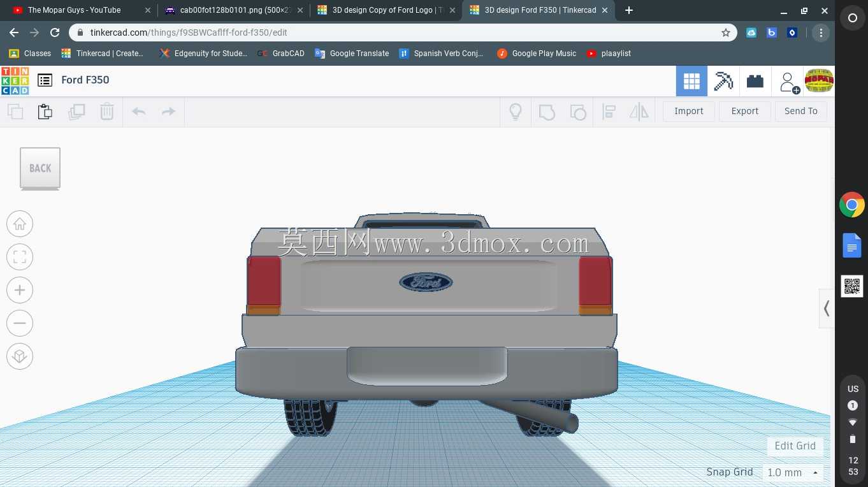Open the Chrome three-dot menu
The width and height of the screenshot is (868, 487).
pyautogui.click(x=821, y=33)
